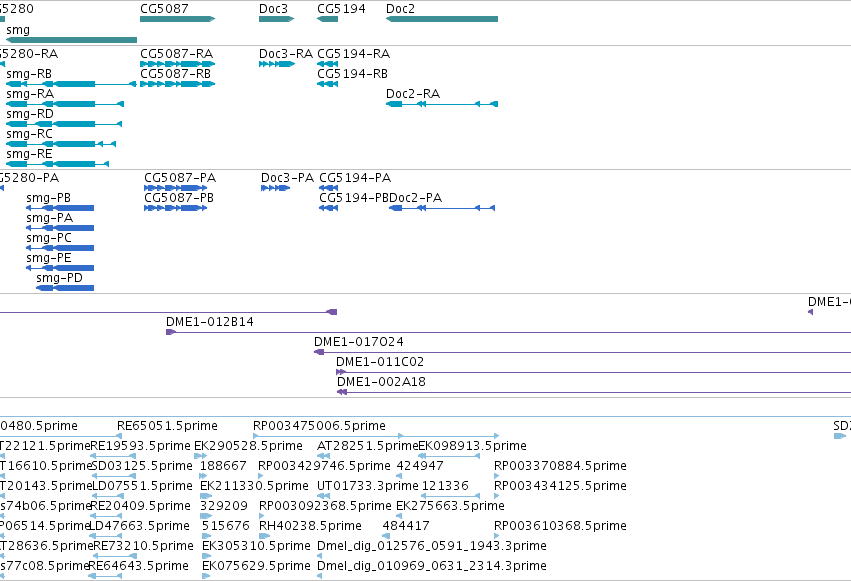Select the Doc2-RA transcript glyph
The height and width of the screenshot is (581, 851).
(442, 104)
